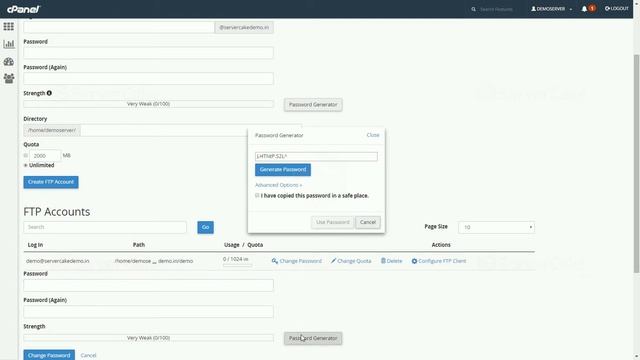Sort by the Quota column header
Screen dimensions: 640x360
(255, 245)
